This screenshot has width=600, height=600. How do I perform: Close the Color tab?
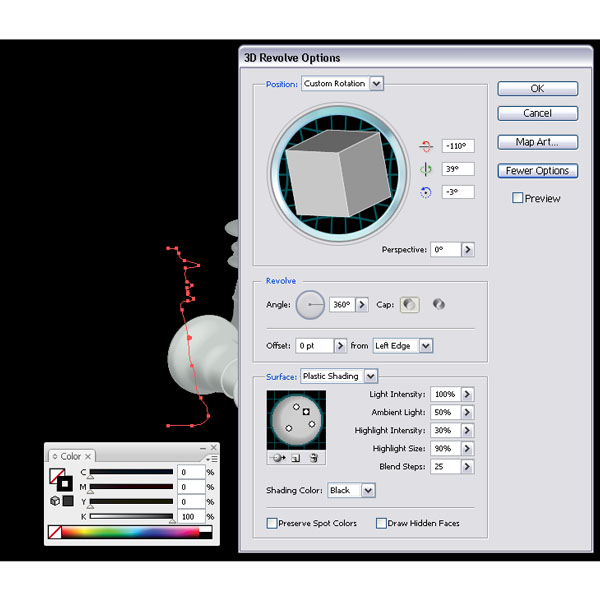coord(88,457)
